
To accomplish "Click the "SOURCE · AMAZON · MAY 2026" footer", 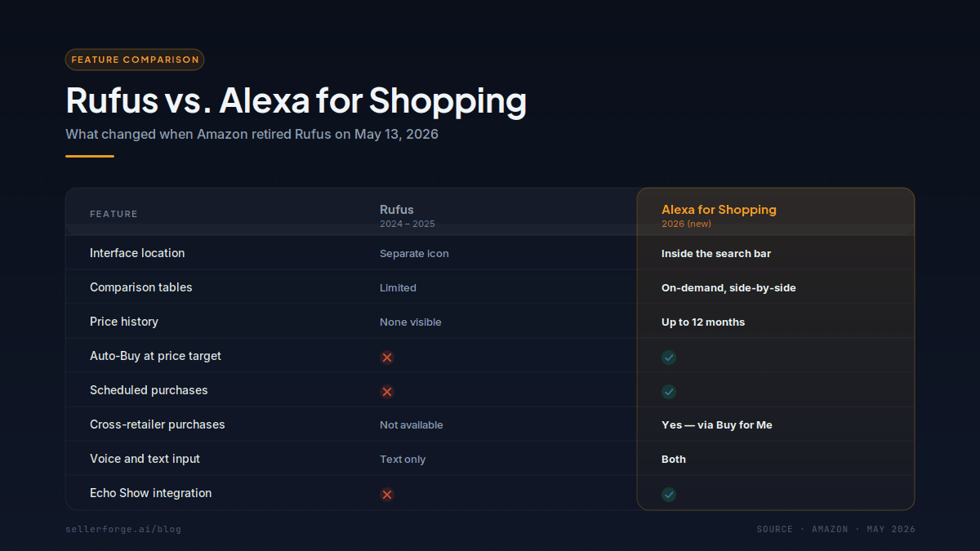I will point(835,529).
